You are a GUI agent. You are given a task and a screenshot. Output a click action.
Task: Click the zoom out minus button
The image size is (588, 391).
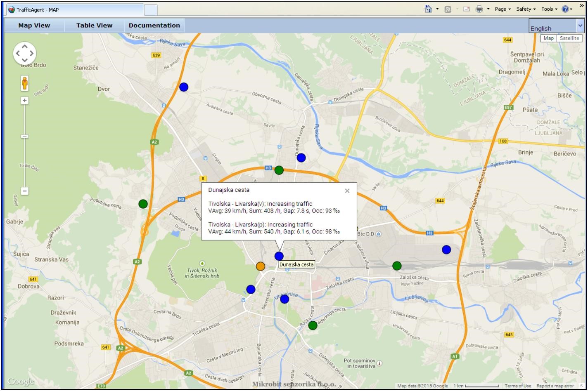tap(25, 191)
